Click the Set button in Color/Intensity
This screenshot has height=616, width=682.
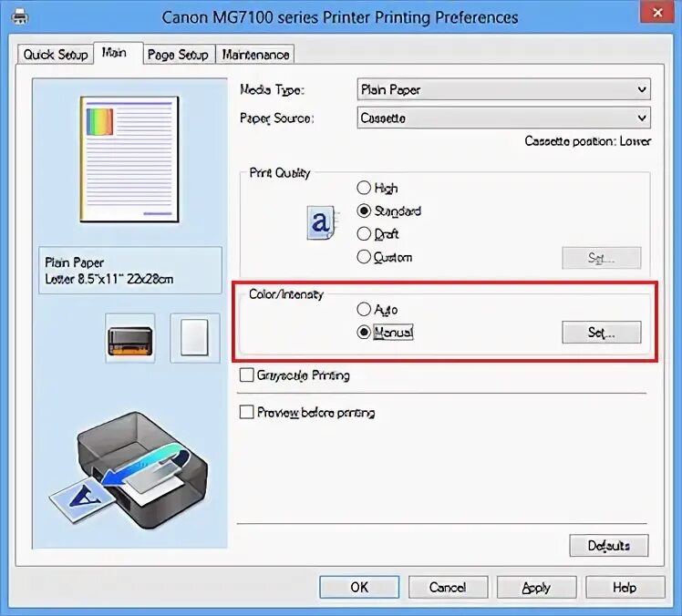click(602, 333)
